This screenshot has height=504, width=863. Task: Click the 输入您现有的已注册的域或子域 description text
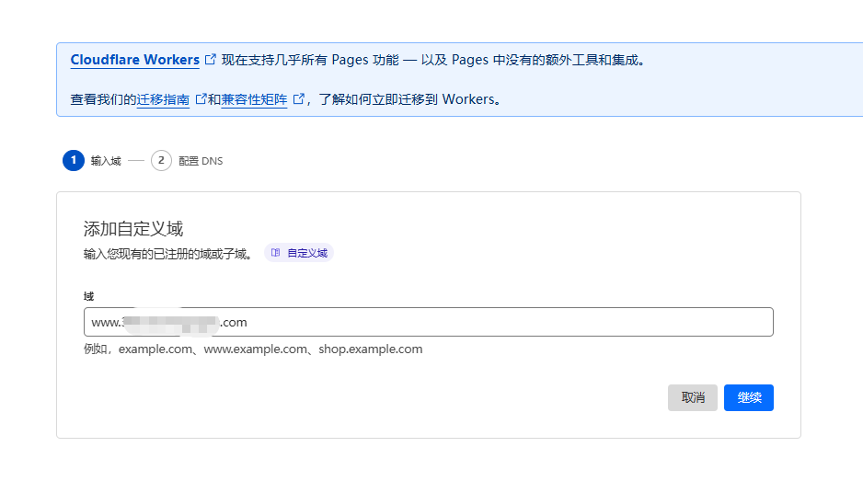click(x=167, y=254)
